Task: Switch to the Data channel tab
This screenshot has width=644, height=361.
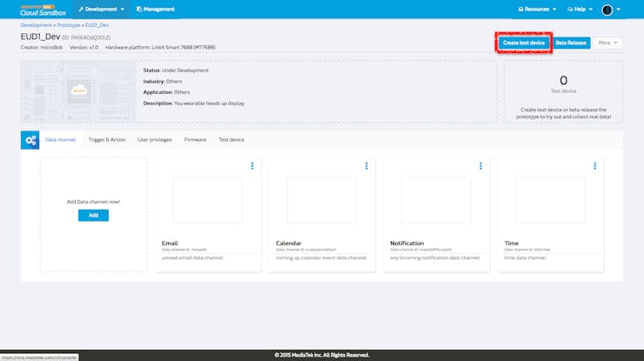Action: pos(60,140)
